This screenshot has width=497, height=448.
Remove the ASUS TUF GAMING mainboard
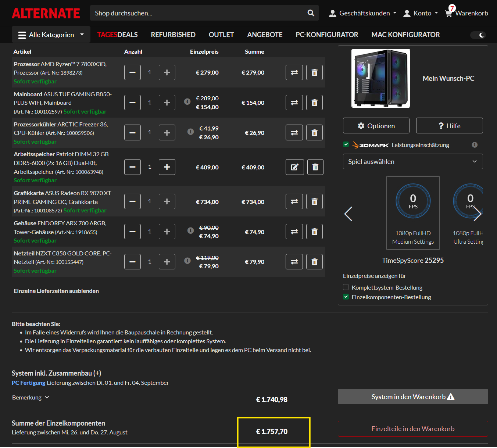tap(314, 103)
